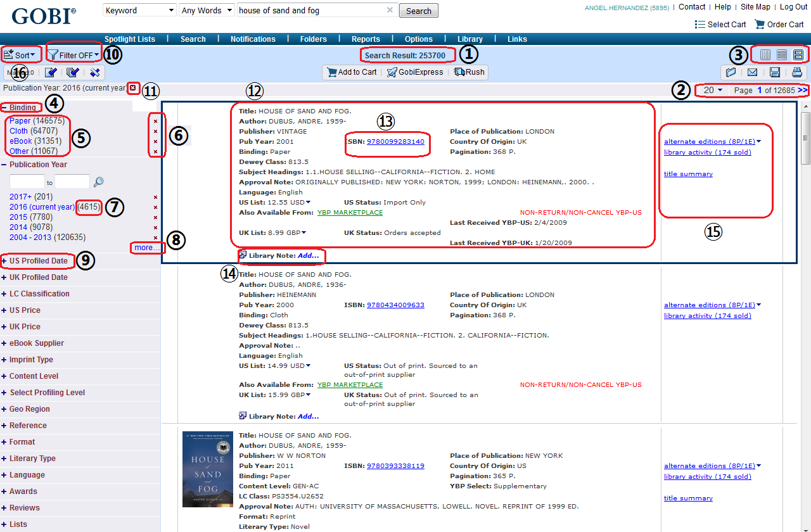Click the publication year start input field

[x=27, y=182]
